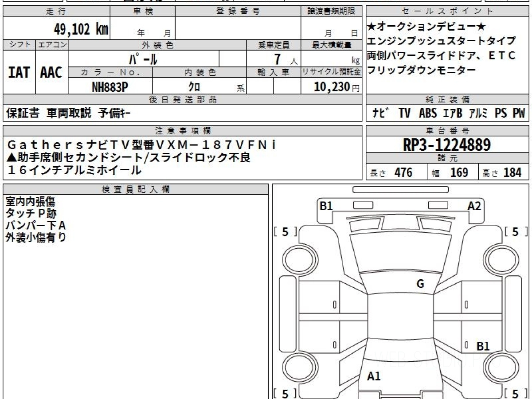This screenshot has width=532, height=399.
Task: Click the PS equipment entry
Action: [501, 113]
